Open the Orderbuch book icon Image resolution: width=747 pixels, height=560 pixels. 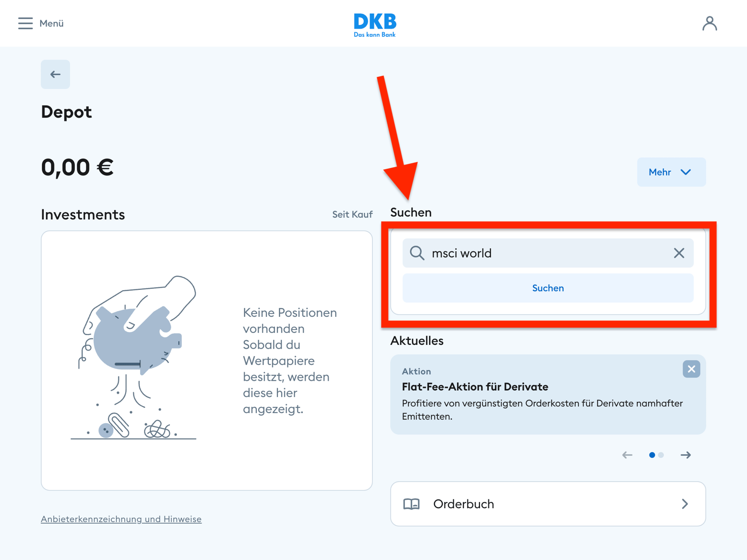tap(413, 504)
